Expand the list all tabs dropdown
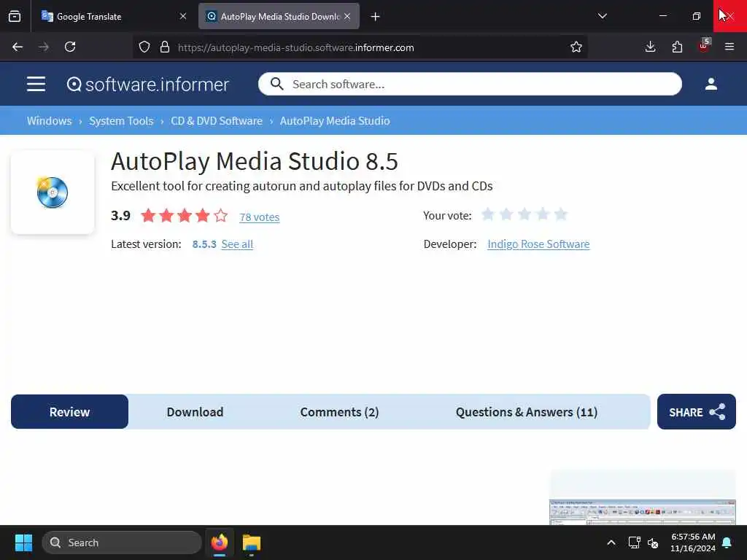Image resolution: width=747 pixels, height=560 pixels. coord(602,16)
